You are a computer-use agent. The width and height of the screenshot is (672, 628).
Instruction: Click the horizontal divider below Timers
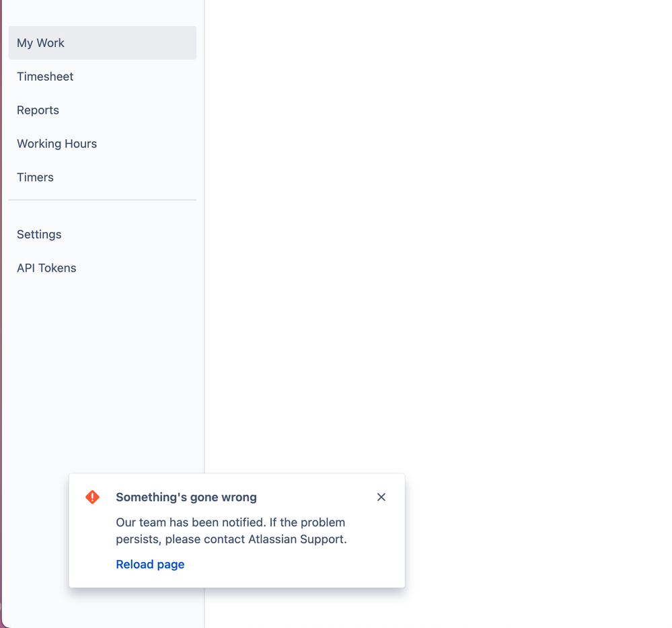click(102, 200)
